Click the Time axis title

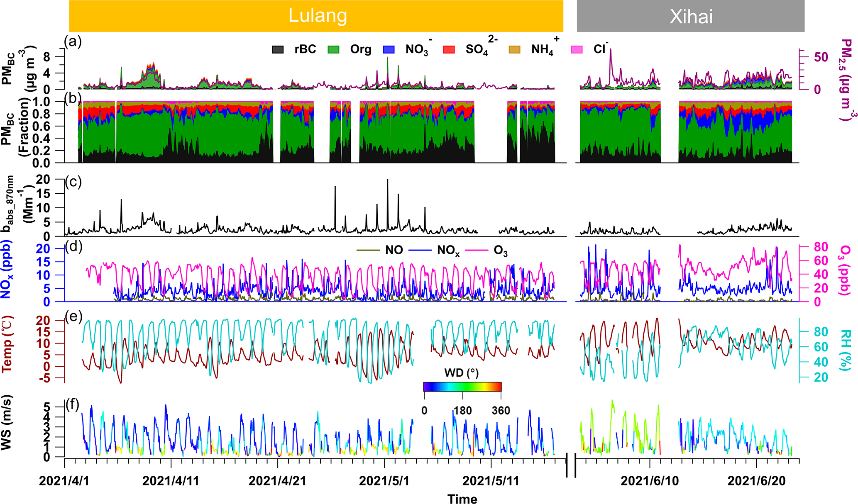point(462,498)
